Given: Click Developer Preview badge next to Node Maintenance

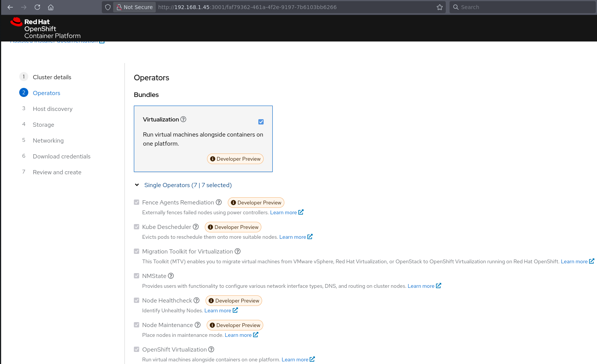Looking at the screenshot, I should [235, 325].
